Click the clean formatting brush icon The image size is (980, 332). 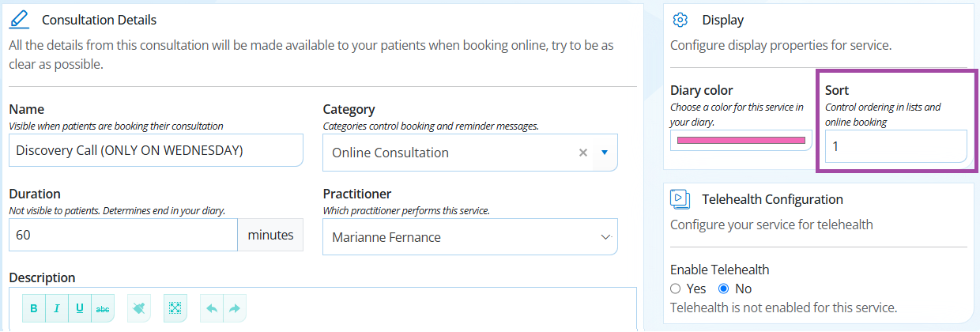[x=139, y=308]
